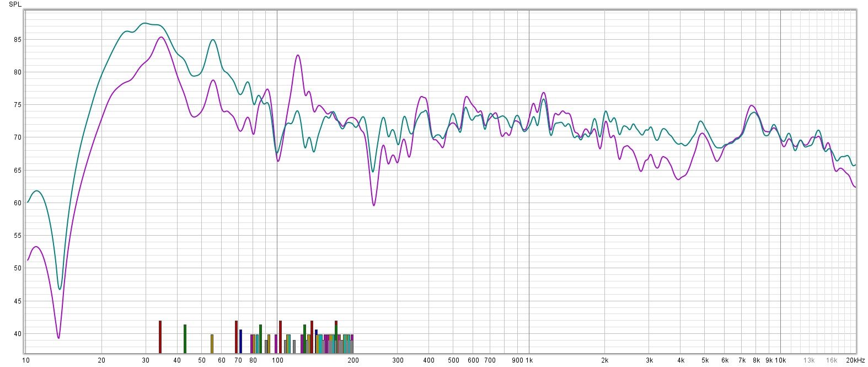The height and width of the screenshot is (367, 868).
Task: Click the SPL axis title
Action: point(15,4)
